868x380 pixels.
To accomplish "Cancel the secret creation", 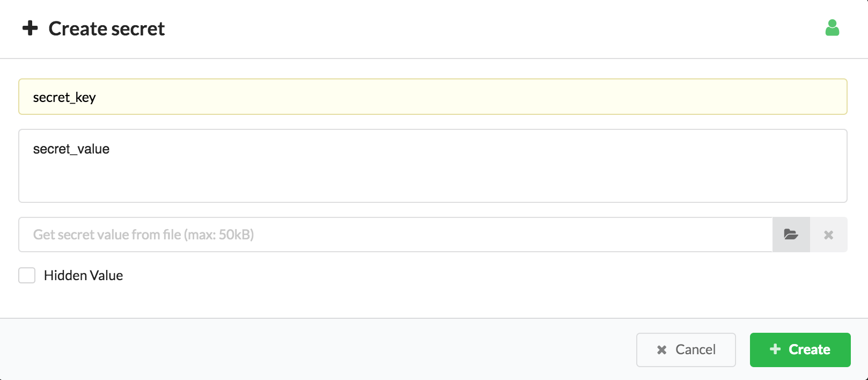I will [686, 350].
